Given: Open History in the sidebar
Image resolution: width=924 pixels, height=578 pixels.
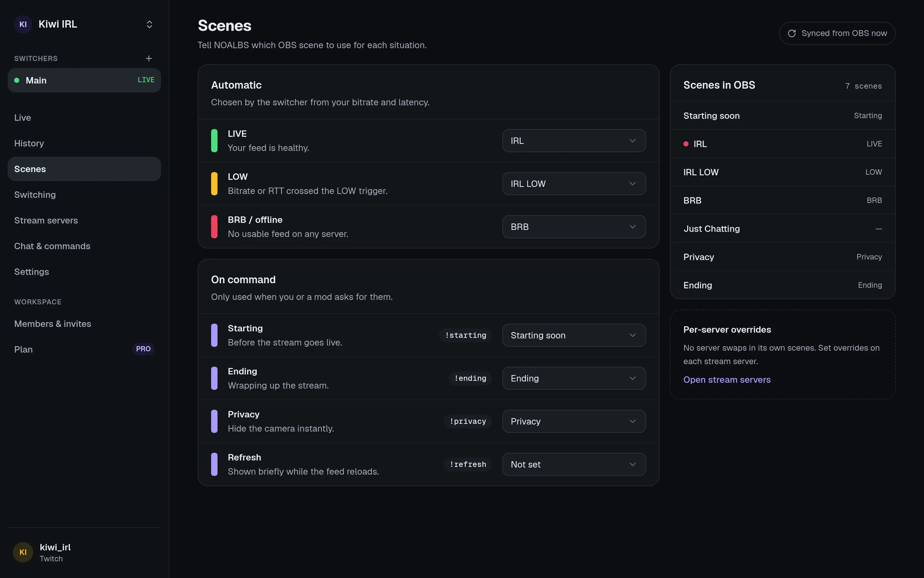Looking at the screenshot, I should click(x=84, y=143).
